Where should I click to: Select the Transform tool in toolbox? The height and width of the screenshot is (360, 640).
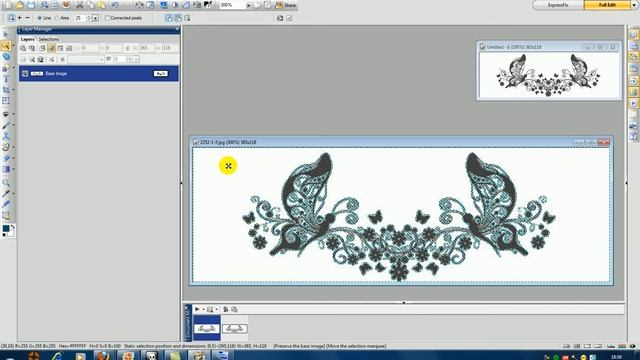6,100
